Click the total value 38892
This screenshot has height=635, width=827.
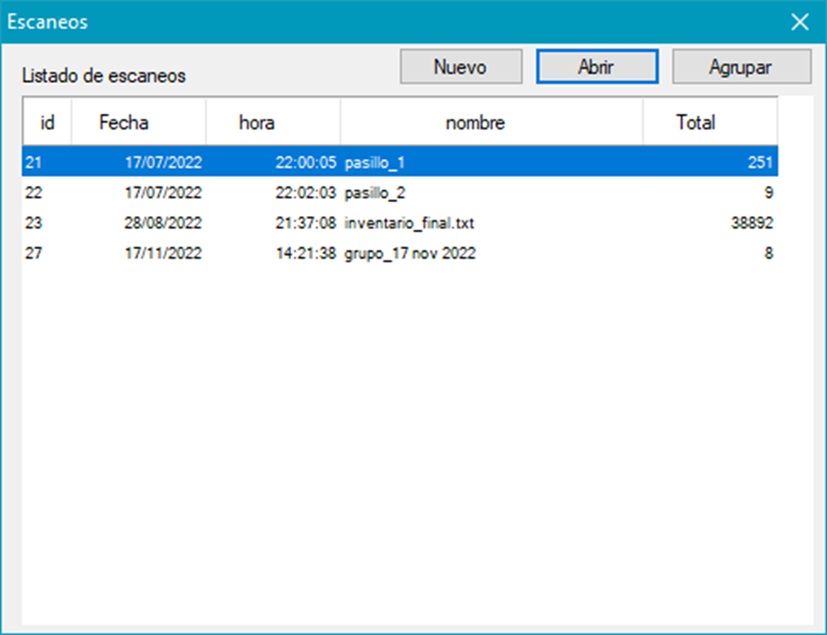752,223
